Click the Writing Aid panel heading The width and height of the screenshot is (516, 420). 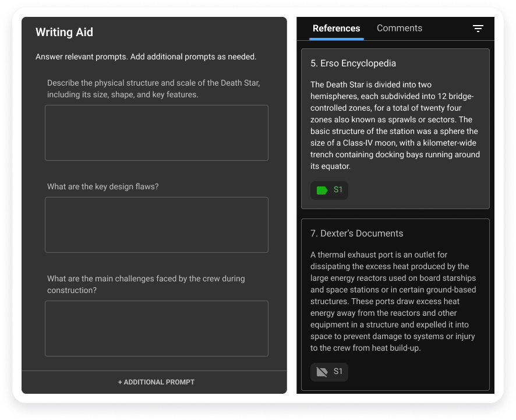(x=64, y=32)
